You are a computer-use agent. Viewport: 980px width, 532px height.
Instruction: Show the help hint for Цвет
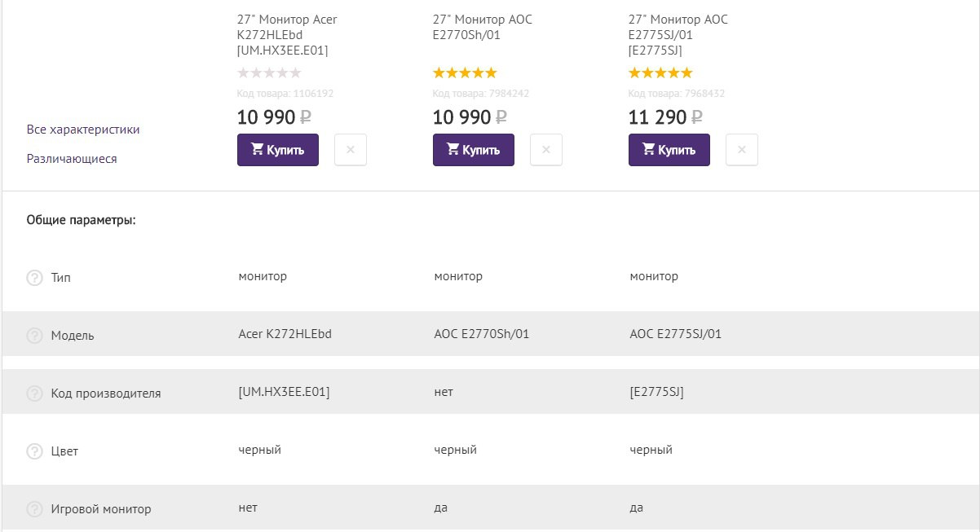coord(34,451)
